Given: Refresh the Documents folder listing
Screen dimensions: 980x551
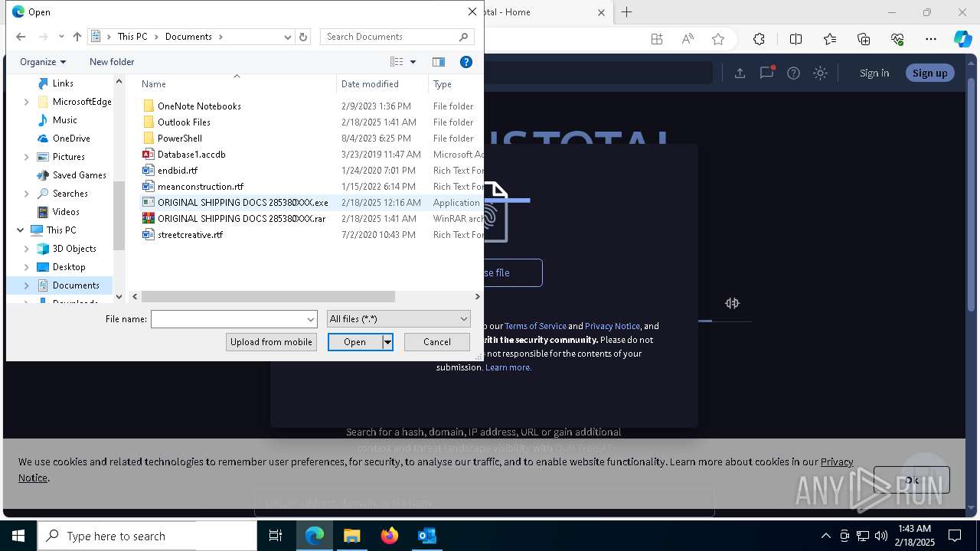Looking at the screenshot, I should tap(303, 37).
